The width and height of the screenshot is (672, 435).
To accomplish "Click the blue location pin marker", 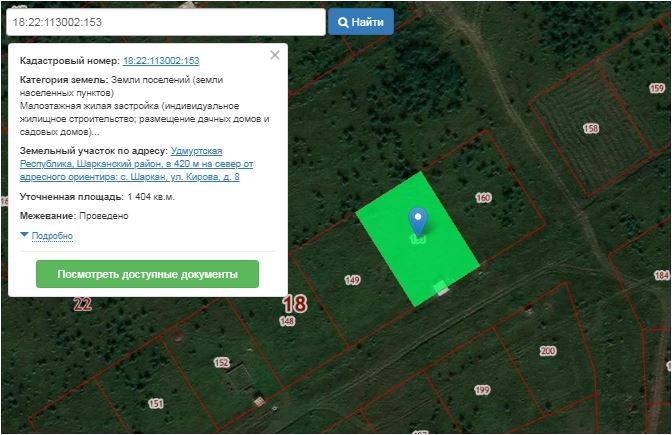I will 418,221.
